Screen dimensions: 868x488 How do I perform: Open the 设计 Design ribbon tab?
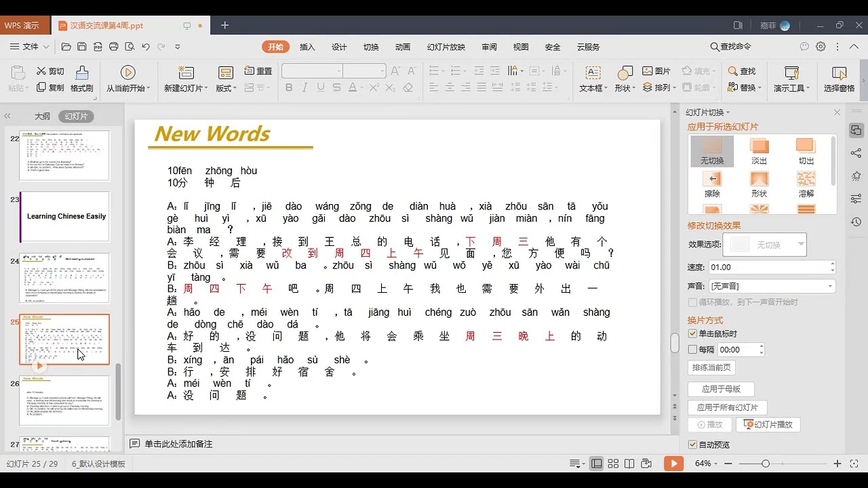point(340,47)
